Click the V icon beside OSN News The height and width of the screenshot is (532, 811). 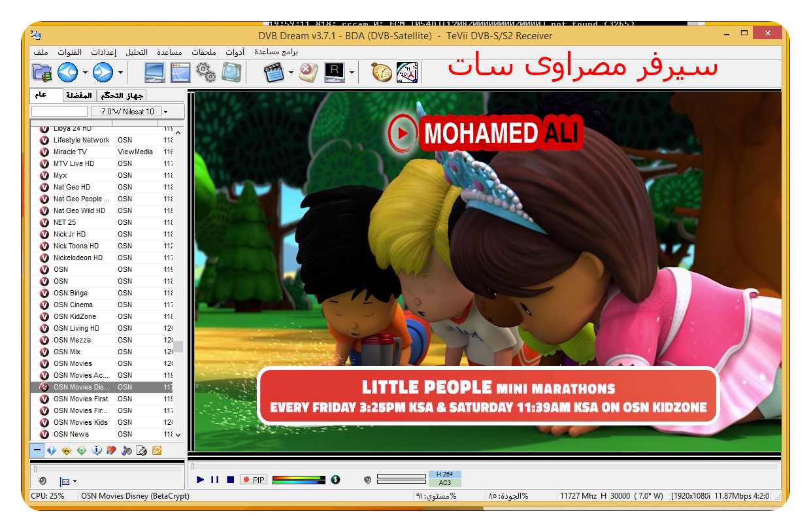click(x=44, y=434)
